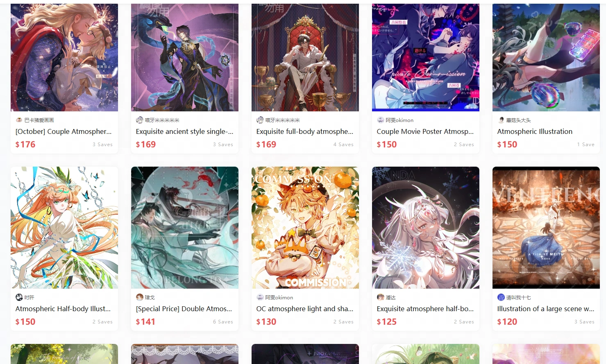Click 阿雯okimon avatar under Couple Movie Poster
The image size is (606, 364).
click(x=380, y=120)
